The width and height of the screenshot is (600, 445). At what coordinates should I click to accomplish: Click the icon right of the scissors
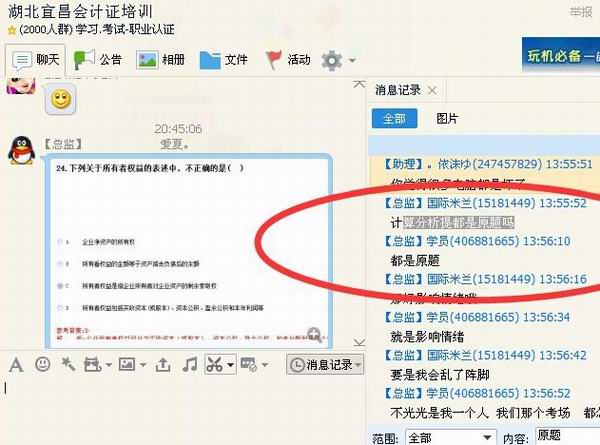(249, 365)
